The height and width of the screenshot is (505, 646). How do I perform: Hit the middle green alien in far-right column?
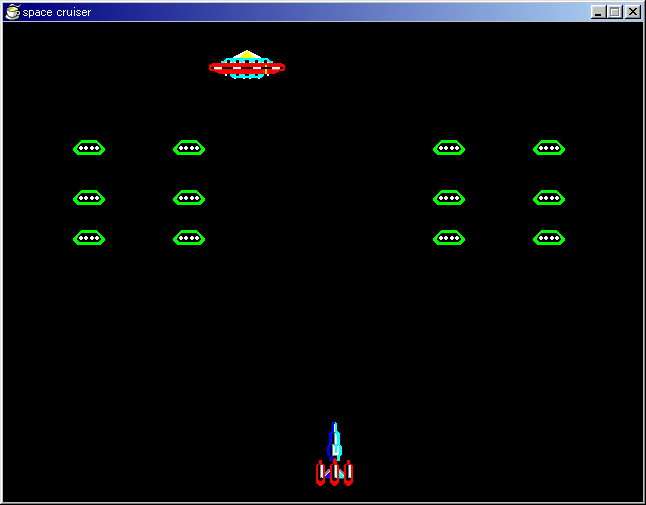(x=549, y=198)
